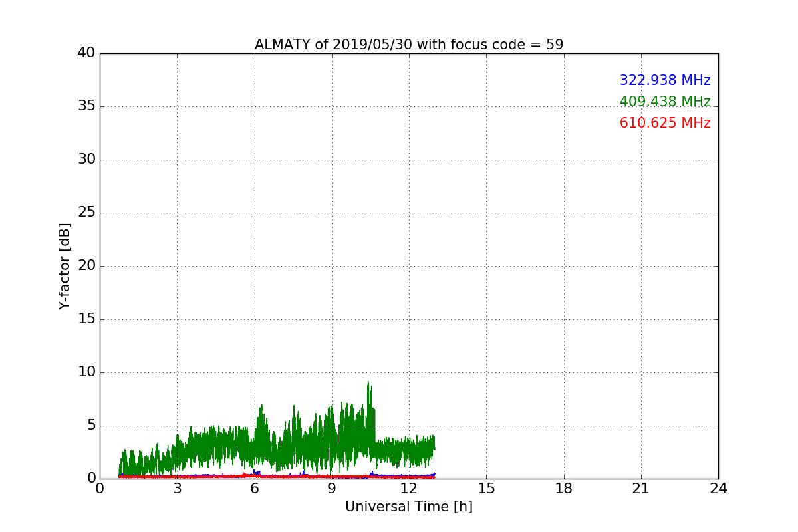Viewport: 798px width, 532px height.
Task: Select the 610.625 MHz legend label
Action: tap(665, 123)
